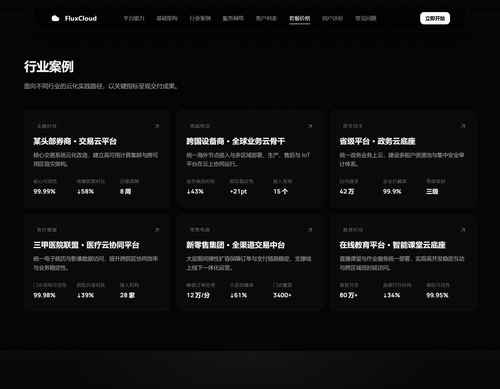Click the 99.9% security value
500x389 pixels.
coord(392,191)
